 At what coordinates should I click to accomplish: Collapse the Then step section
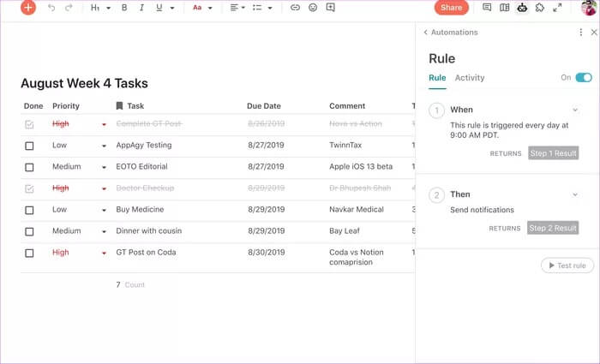[x=575, y=194]
